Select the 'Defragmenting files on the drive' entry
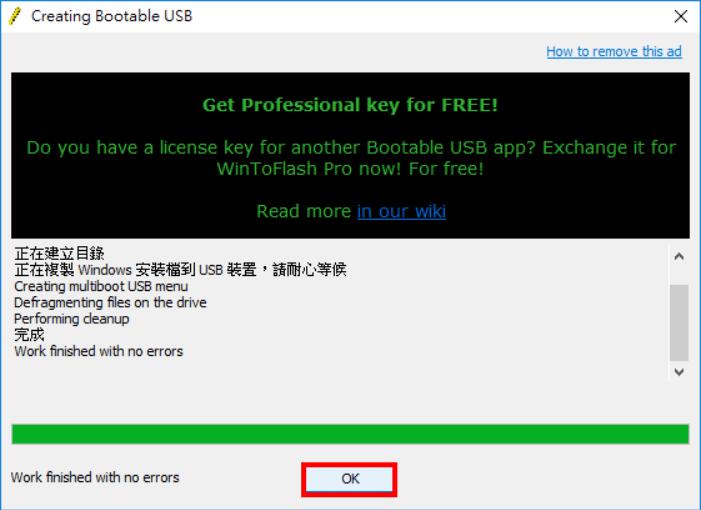 click(x=110, y=303)
